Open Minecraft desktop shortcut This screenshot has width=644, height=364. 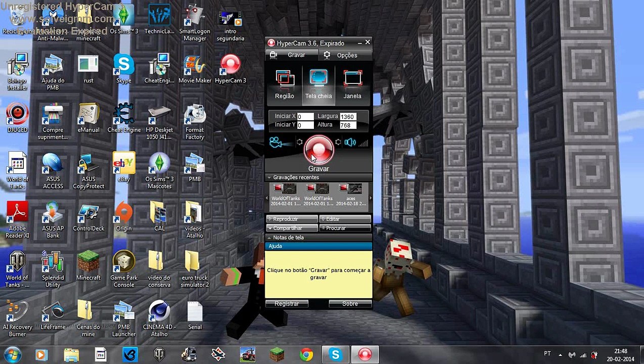click(88, 266)
